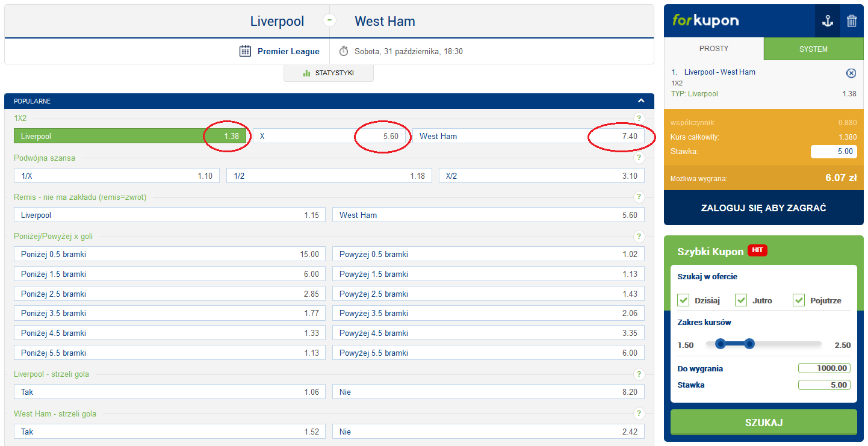Viewport: 868px width, 446px height.
Task: Click the right handle of the Zakres kursów slider
Action: (749, 344)
